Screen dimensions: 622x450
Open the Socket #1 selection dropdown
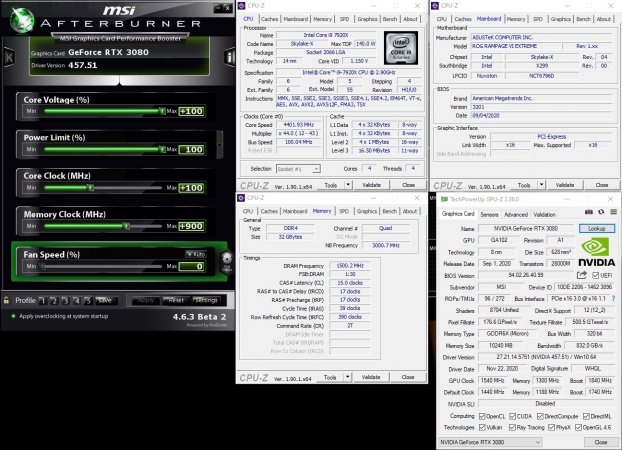[298, 169]
